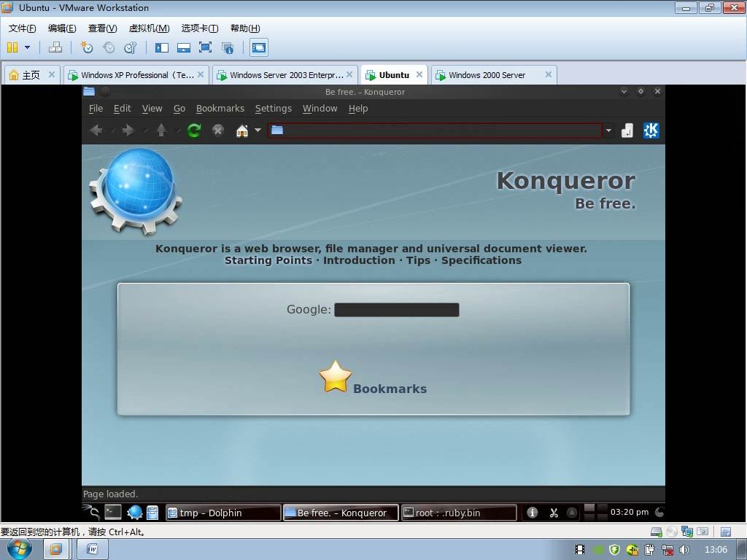Switch to the tmp – Dolphin taskbar entry
This screenshot has width=747, height=560.
click(x=223, y=513)
